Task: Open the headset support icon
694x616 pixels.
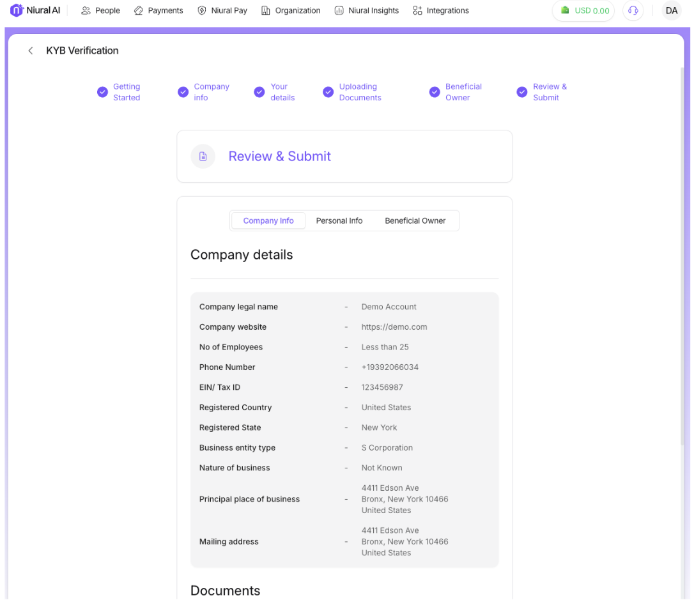Action: [633, 11]
